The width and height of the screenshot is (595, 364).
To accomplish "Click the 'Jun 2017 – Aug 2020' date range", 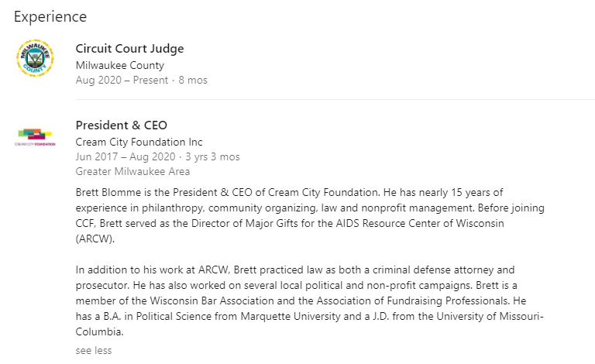I will pyautogui.click(x=123, y=156).
